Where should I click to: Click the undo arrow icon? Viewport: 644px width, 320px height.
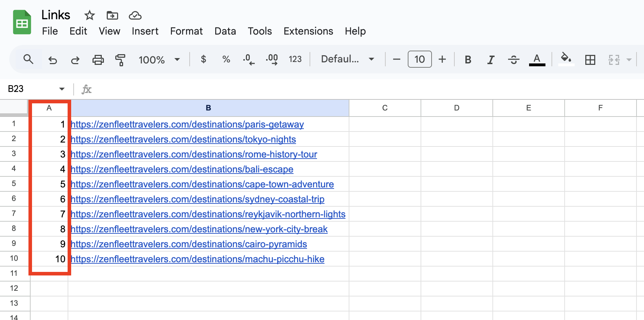point(53,60)
